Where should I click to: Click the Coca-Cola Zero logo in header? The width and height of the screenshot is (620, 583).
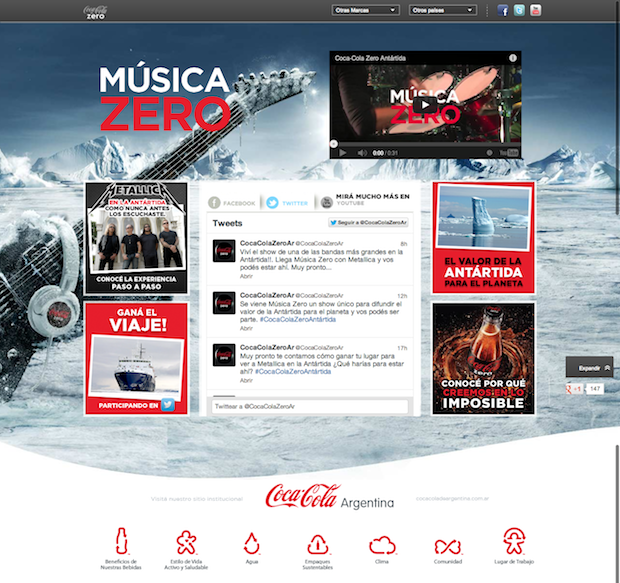pyautogui.click(x=95, y=12)
